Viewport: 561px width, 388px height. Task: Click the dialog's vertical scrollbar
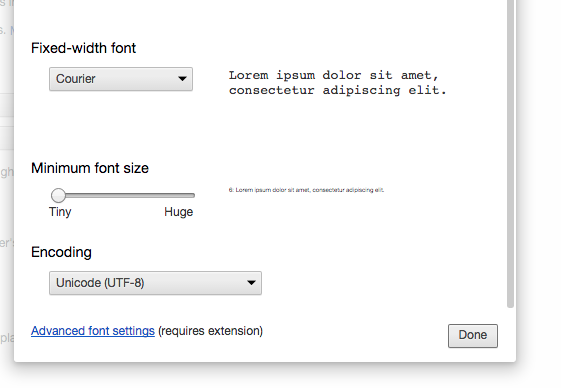(510, 154)
